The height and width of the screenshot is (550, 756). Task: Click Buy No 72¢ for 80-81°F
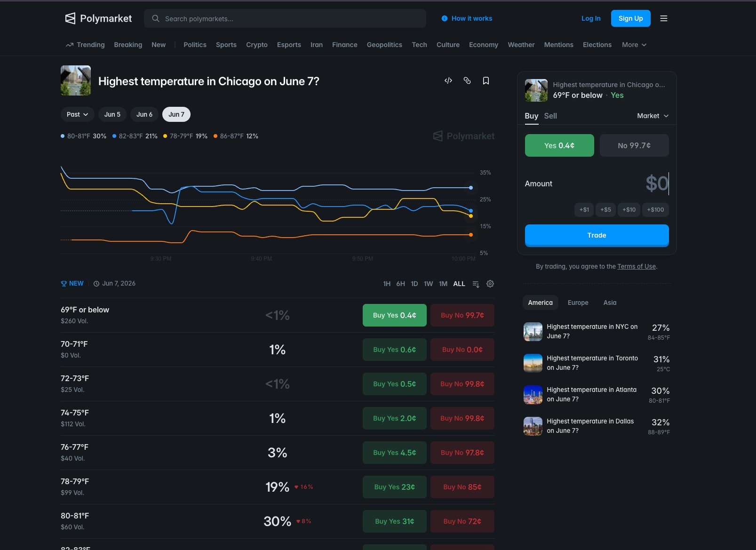coord(462,521)
